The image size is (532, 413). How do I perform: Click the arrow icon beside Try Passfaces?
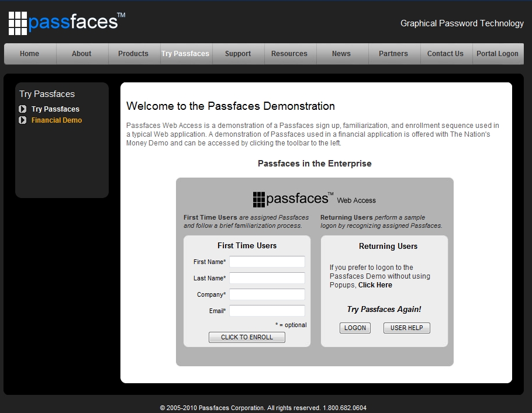22,109
